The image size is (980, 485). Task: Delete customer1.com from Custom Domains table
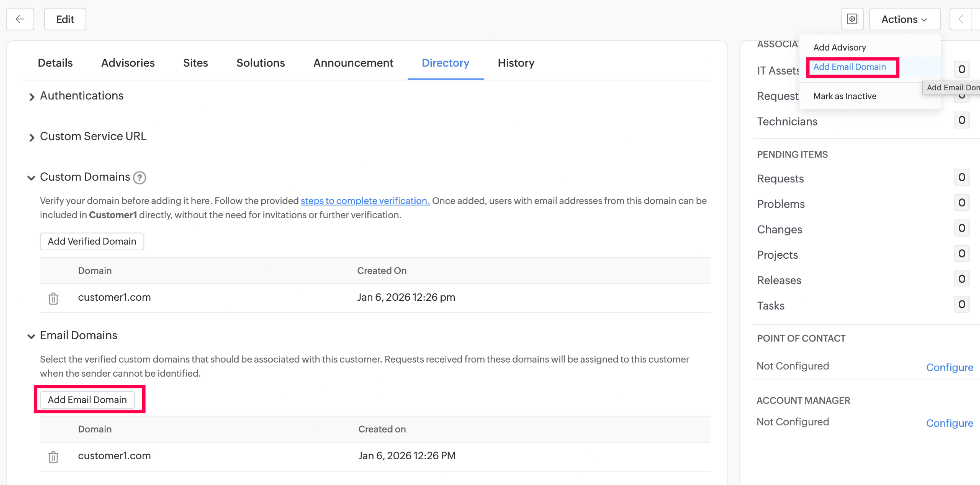53,298
